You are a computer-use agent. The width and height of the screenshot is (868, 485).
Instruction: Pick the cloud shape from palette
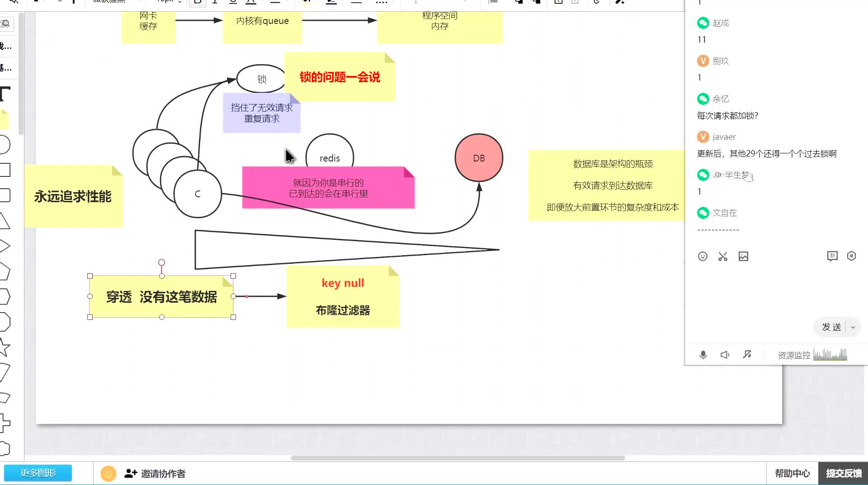tap(5, 448)
